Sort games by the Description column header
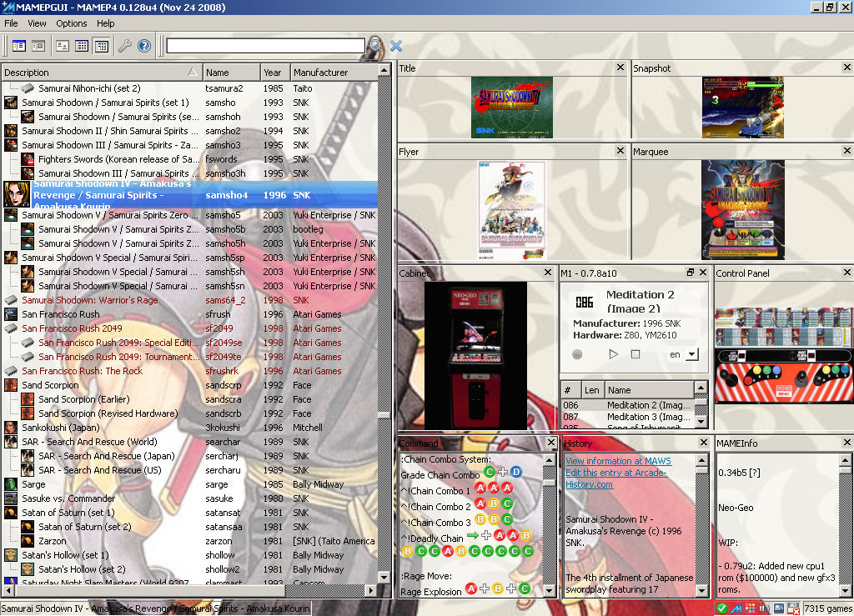This screenshot has height=616, width=854. tap(101, 73)
